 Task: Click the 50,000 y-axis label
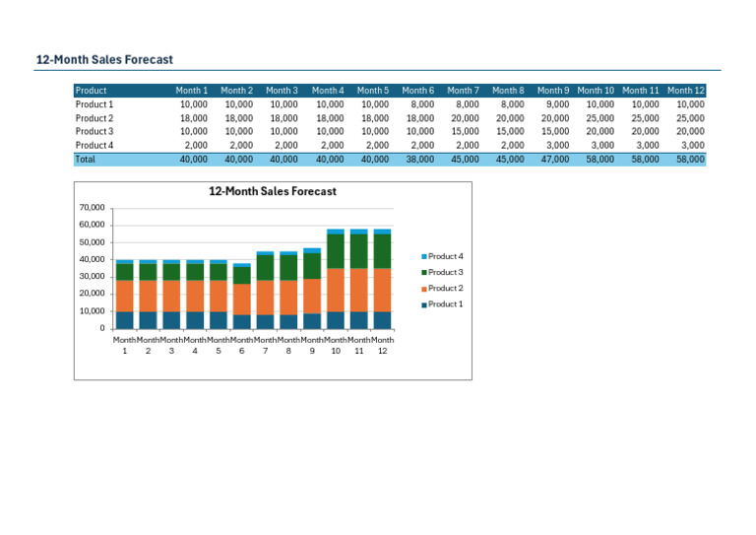point(92,242)
